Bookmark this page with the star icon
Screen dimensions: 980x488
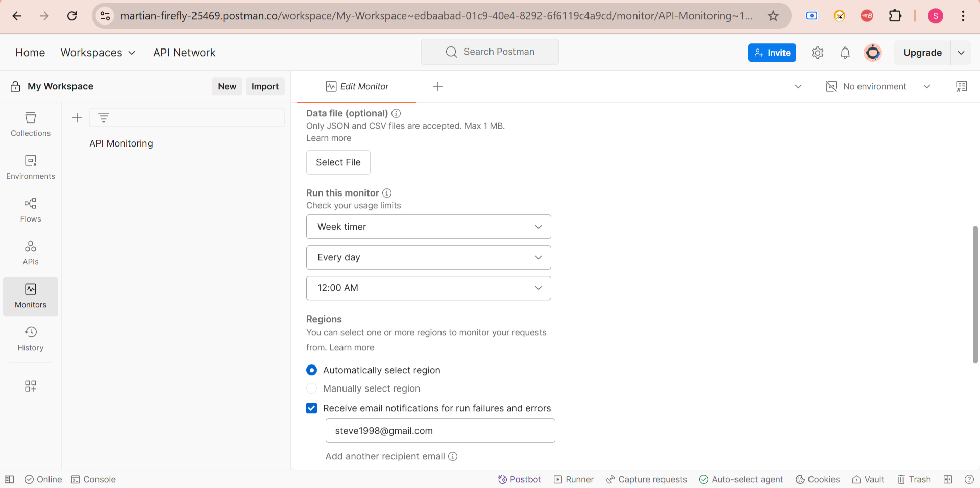(x=773, y=16)
